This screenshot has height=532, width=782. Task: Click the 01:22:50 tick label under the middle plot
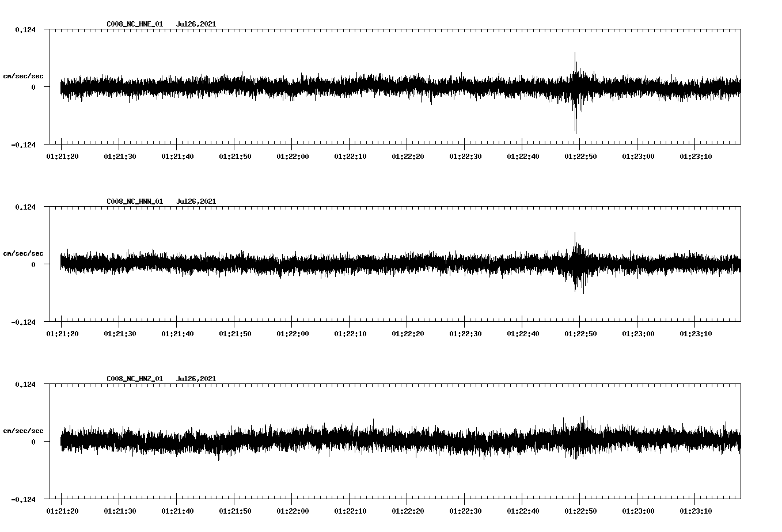(x=580, y=333)
